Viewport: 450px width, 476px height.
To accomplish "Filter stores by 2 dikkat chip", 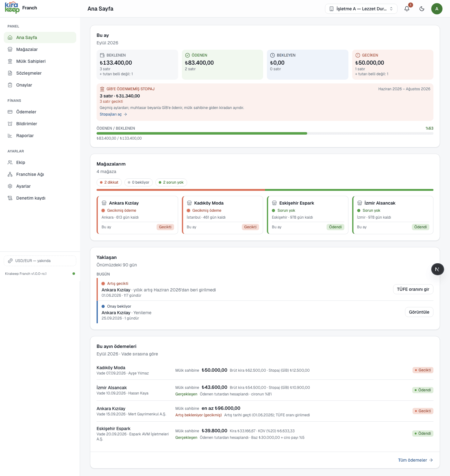I will [x=109, y=182].
